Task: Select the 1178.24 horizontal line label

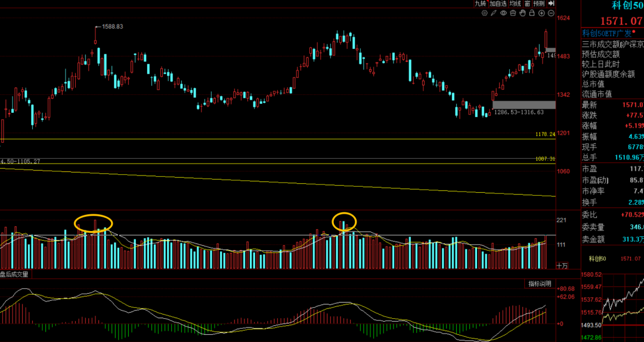Action: click(x=546, y=134)
